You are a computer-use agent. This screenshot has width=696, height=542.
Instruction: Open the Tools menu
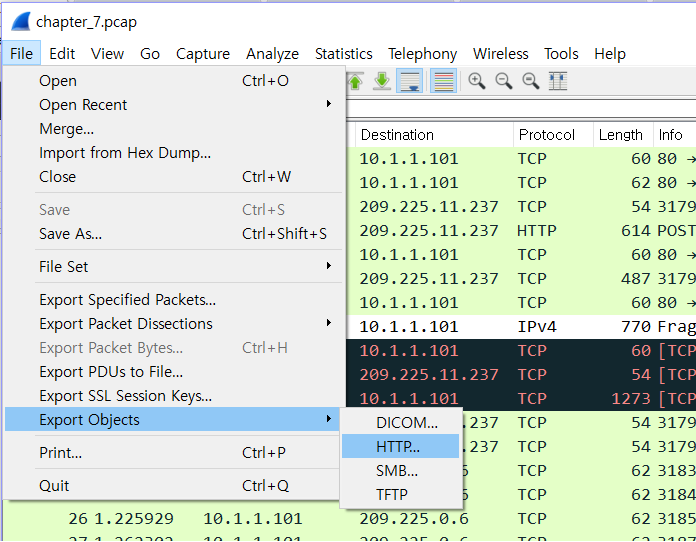pos(561,54)
